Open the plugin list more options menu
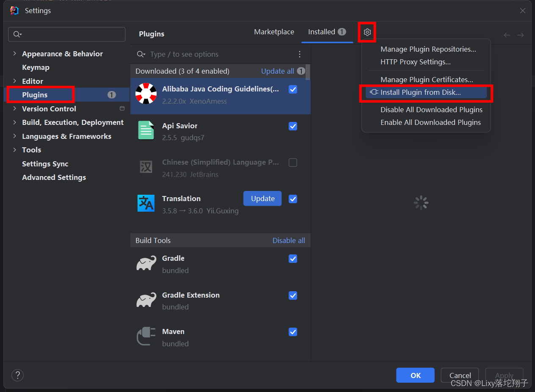Image resolution: width=535 pixels, height=392 pixels. [300, 54]
